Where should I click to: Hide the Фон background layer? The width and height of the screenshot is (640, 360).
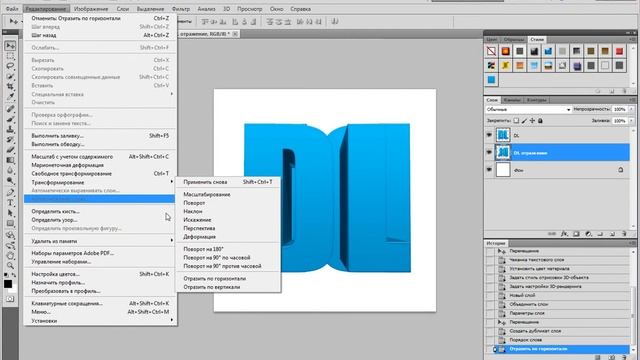click(489, 169)
